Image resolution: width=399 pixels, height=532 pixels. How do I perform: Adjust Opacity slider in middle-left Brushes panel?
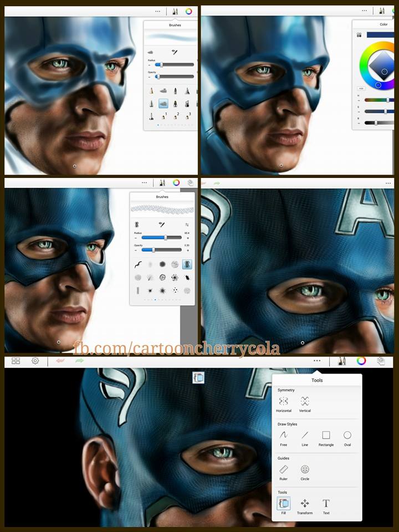[x=161, y=250]
